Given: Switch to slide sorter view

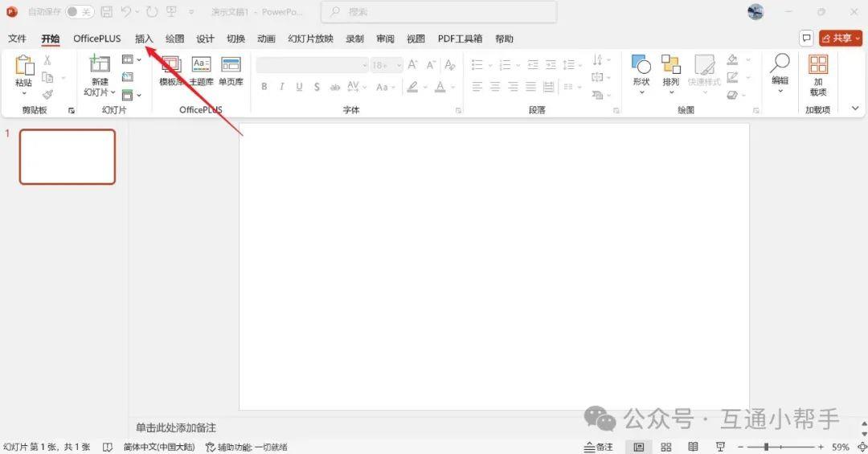Looking at the screenshot, I should pyautogui.click(x=665, y=447).
